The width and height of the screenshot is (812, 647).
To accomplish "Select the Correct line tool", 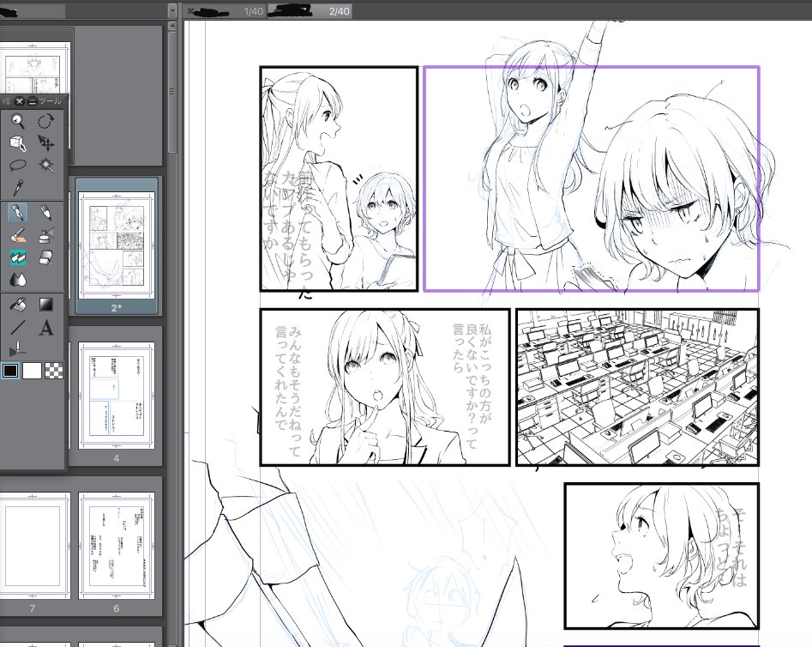I will 18,349.
